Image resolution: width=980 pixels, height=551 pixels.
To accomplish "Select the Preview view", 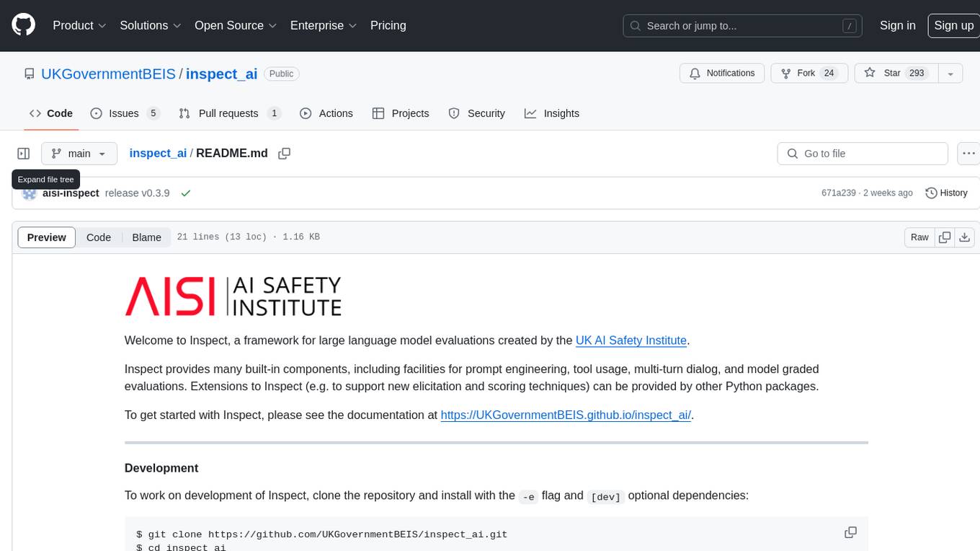I will coord(47,237).
